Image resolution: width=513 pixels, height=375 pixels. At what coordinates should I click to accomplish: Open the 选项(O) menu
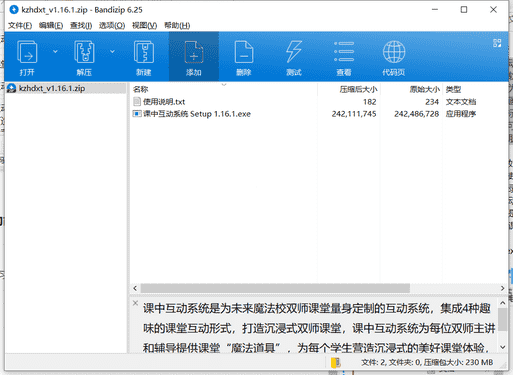point(112,25)
